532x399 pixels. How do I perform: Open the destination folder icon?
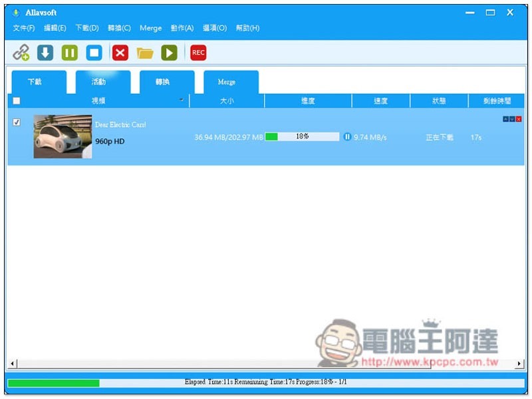click(x=144, y=53)
